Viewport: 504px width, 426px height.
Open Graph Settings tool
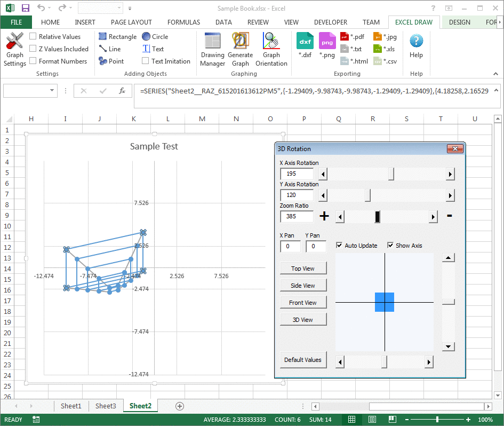[15, 49]
